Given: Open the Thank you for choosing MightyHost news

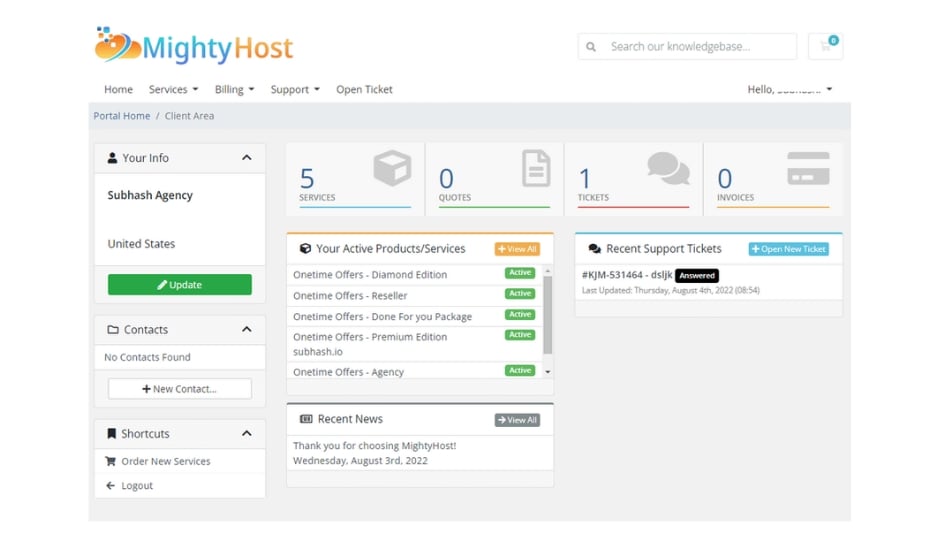Looking at the screenshot, I should 375,446.
